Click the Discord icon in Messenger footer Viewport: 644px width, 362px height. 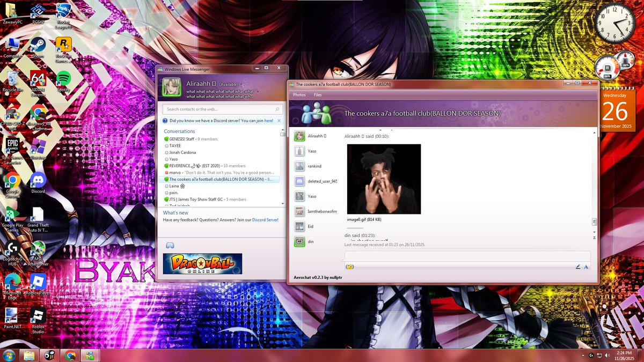[170, 245]
